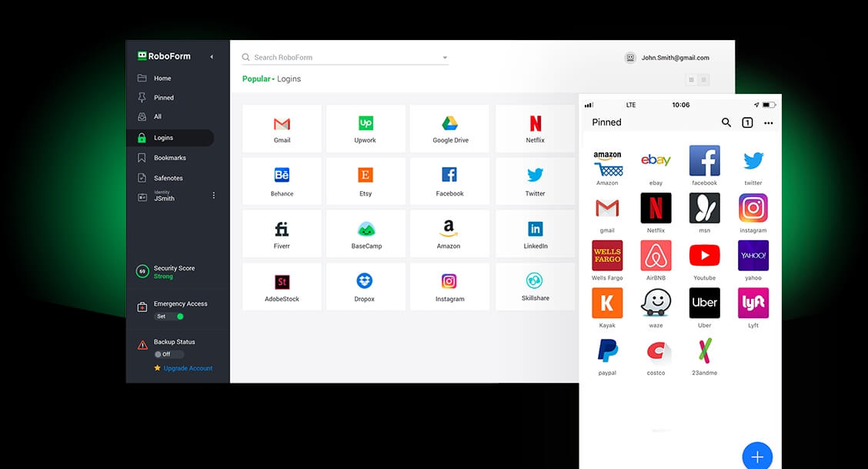868x469 pixels.
Task: Toggle the Backup Status Off switch
Action: coord(169,354)
